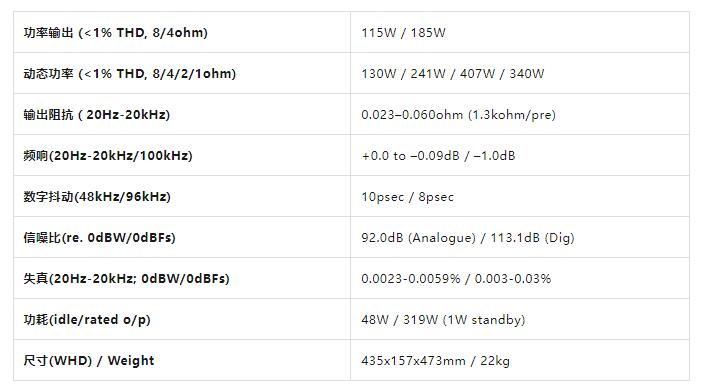Click the 功耗(idle/rated o/p) label
The width and height of the screenshot is (704, 392).
[x=87, y=320]
